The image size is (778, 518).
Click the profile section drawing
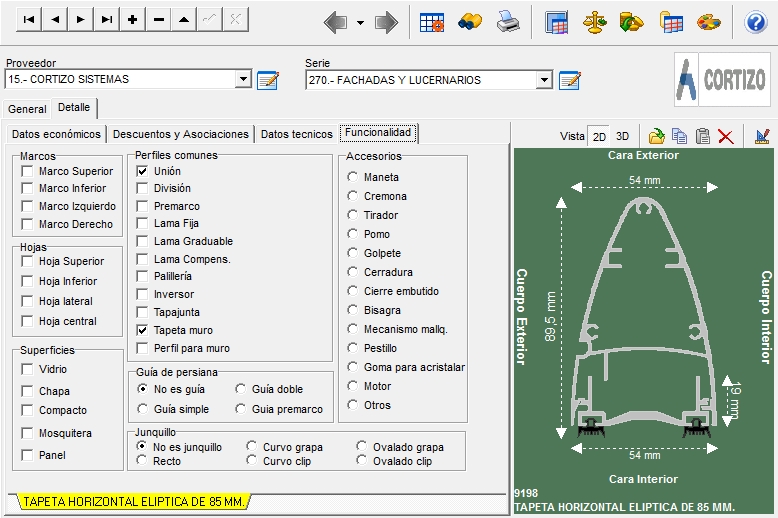click(x=644, y=318)
